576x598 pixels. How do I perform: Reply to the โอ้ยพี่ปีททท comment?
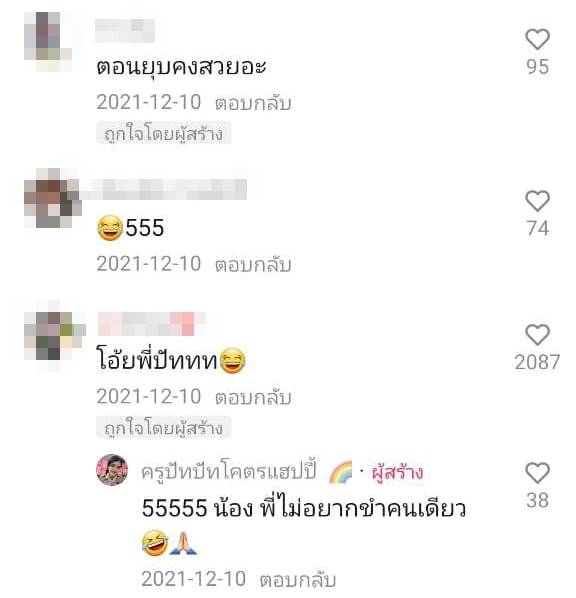coord(253,397)
